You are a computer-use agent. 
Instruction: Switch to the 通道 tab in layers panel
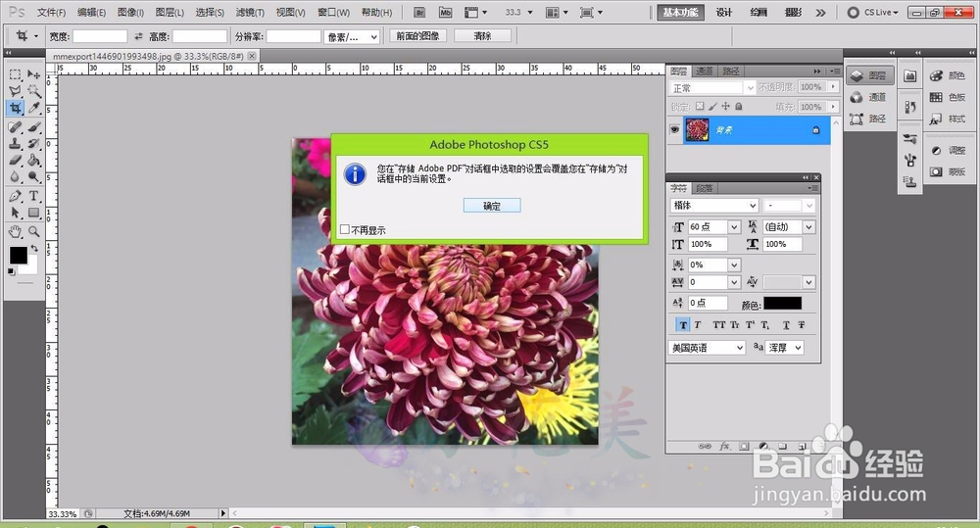pyautogui.click(x=705, y=72)
